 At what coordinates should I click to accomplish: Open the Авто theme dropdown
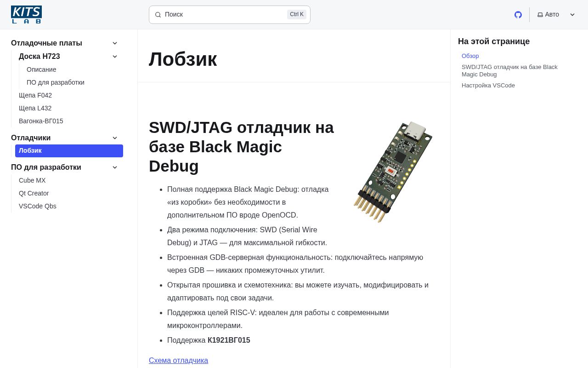[556, 15]
